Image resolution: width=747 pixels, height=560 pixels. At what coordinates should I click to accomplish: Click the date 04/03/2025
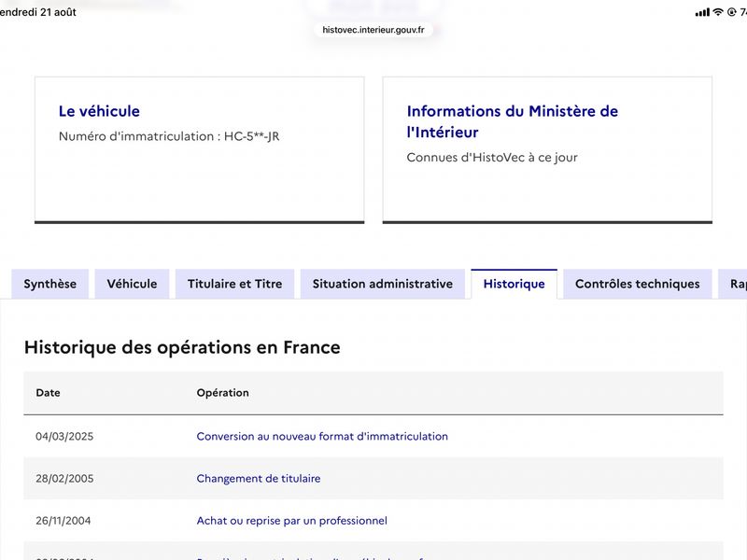pos(64,436)
